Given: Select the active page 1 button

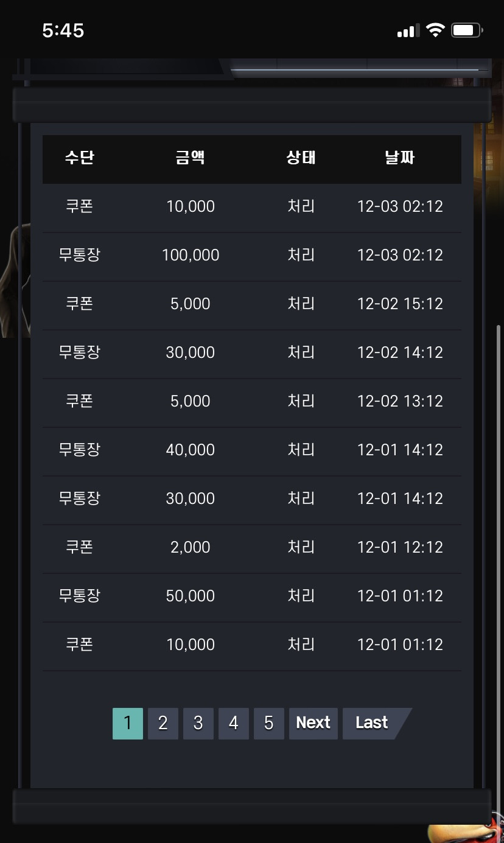Looking at the screenshot, I should (127, 723).
